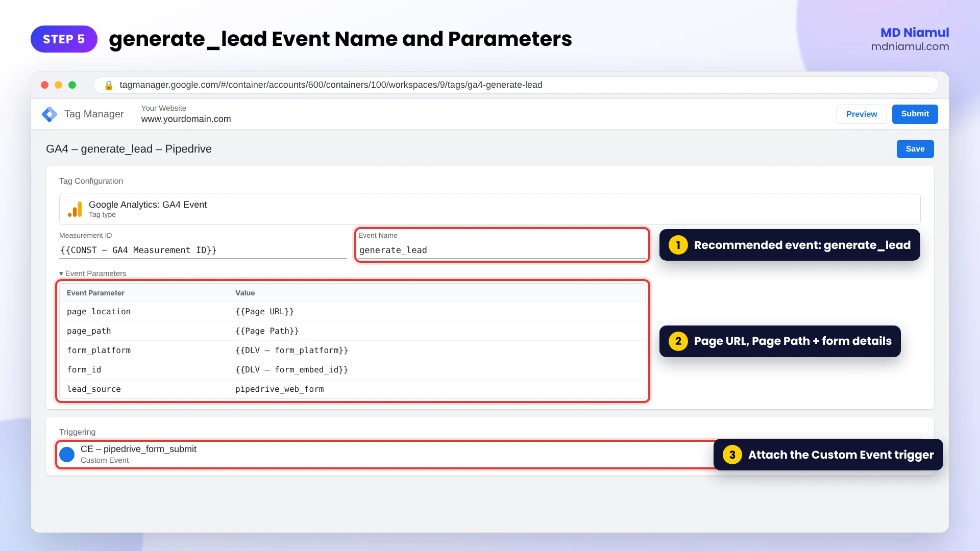Select the lead_source parameter cell
980x551 pixels.
[x=94, y=389]
